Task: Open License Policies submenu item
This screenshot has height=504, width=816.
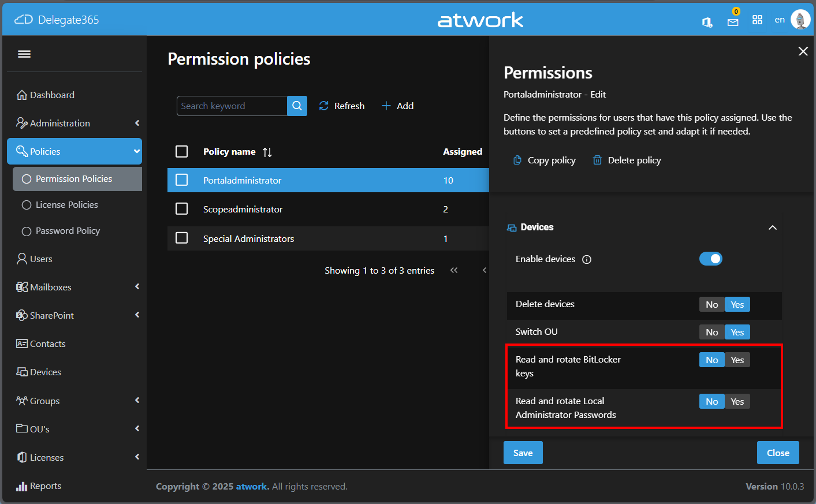Action: tap(67, 205)
